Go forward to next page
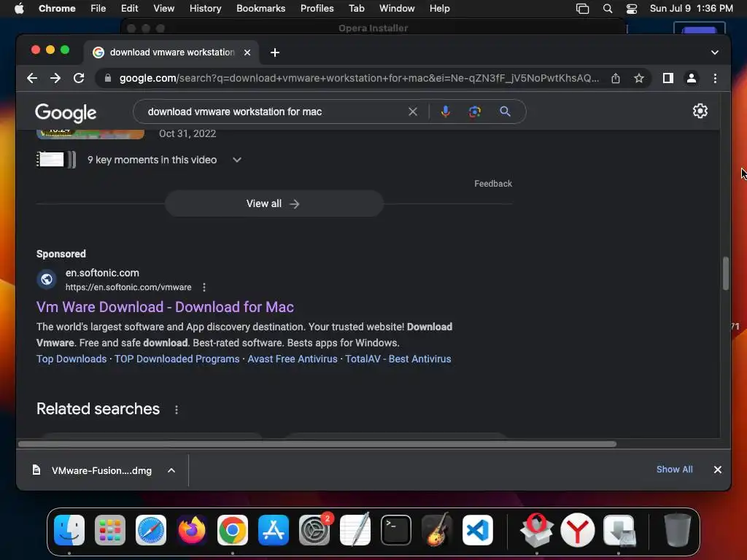Image resolution: width=747 pixels, height=560 pixels. (x=55, y=78)
